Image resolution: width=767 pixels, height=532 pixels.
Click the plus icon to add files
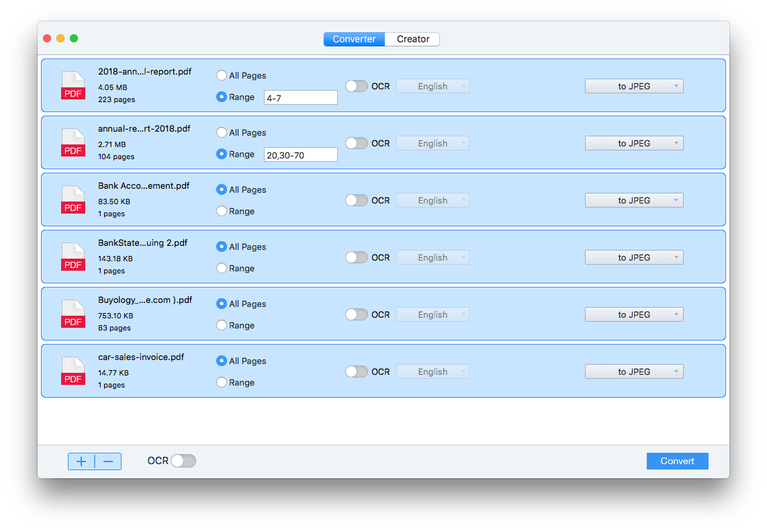coord(81,461)
